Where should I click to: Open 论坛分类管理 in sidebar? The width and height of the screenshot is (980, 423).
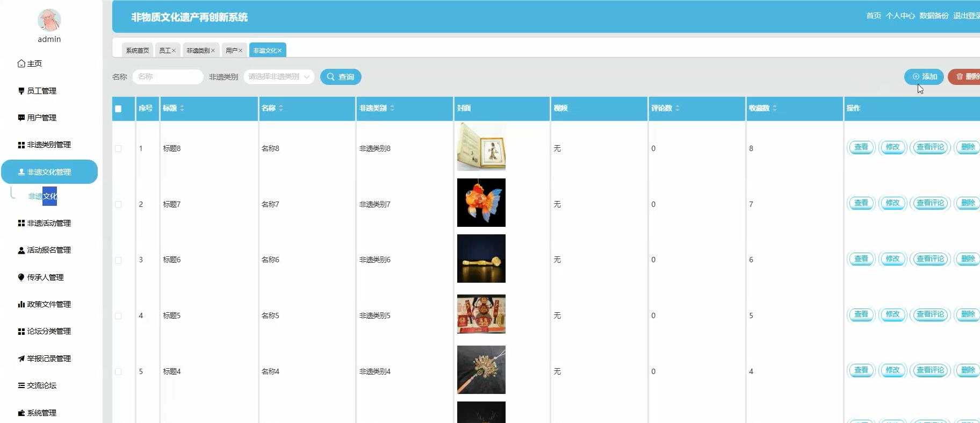tap(44, 331)
